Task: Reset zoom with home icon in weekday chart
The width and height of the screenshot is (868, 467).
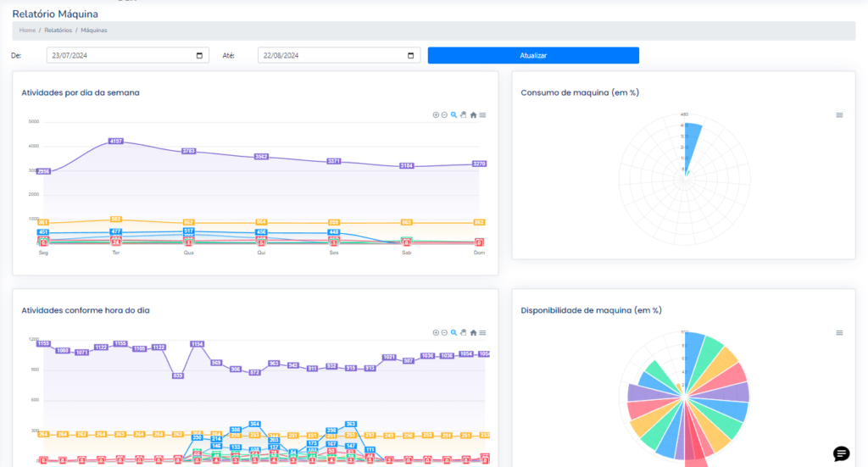Action: [473, 115]
